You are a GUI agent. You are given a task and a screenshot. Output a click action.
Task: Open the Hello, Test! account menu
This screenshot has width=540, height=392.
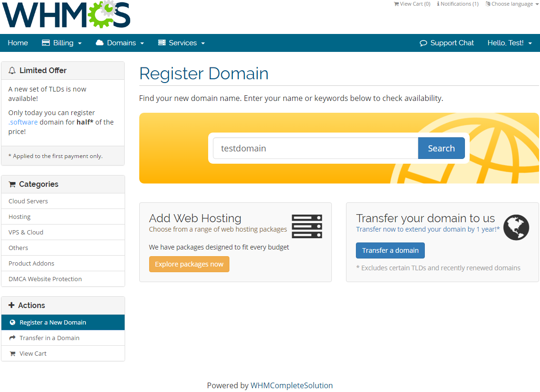(x=509, y=43)
